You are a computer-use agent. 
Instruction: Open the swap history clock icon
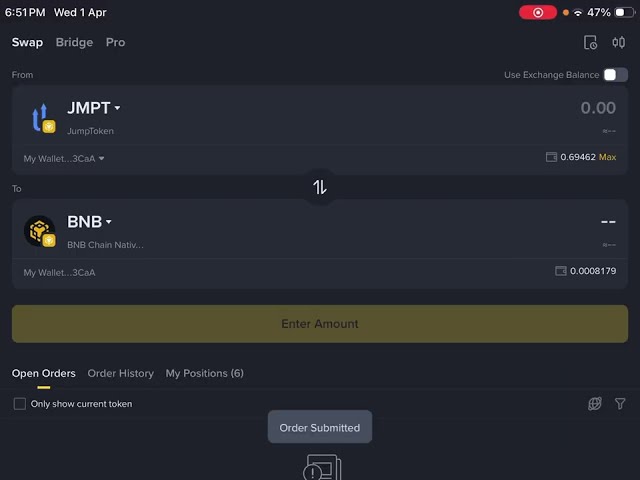click(x=590, y=43)
